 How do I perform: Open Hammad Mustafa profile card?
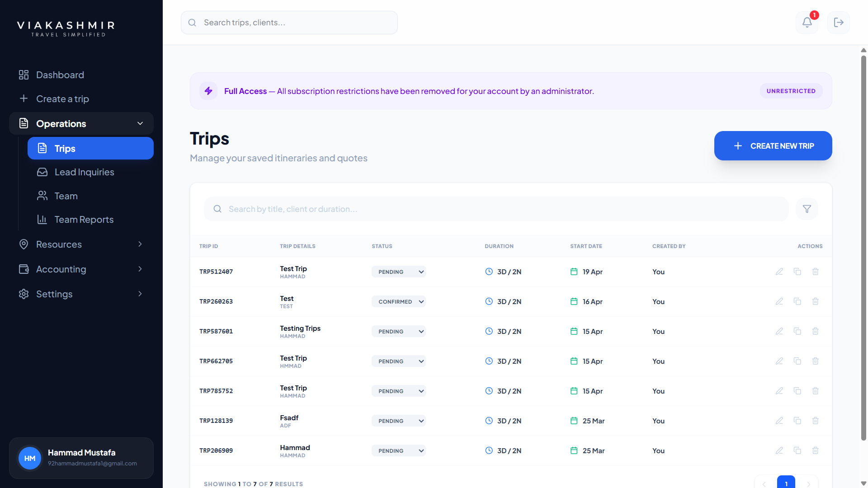[81, 458]
